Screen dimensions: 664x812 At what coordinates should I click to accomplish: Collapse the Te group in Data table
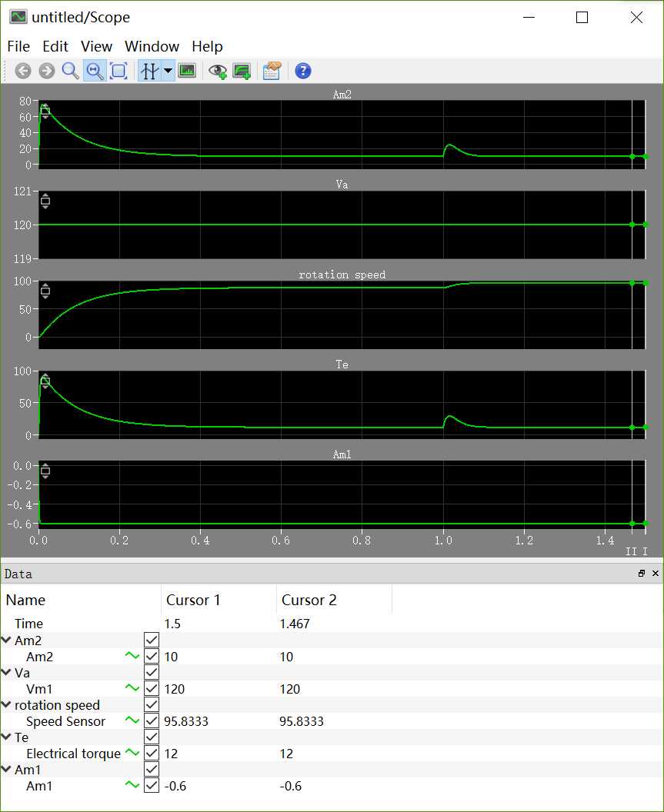pyautogui.click(x=6, y=737)
